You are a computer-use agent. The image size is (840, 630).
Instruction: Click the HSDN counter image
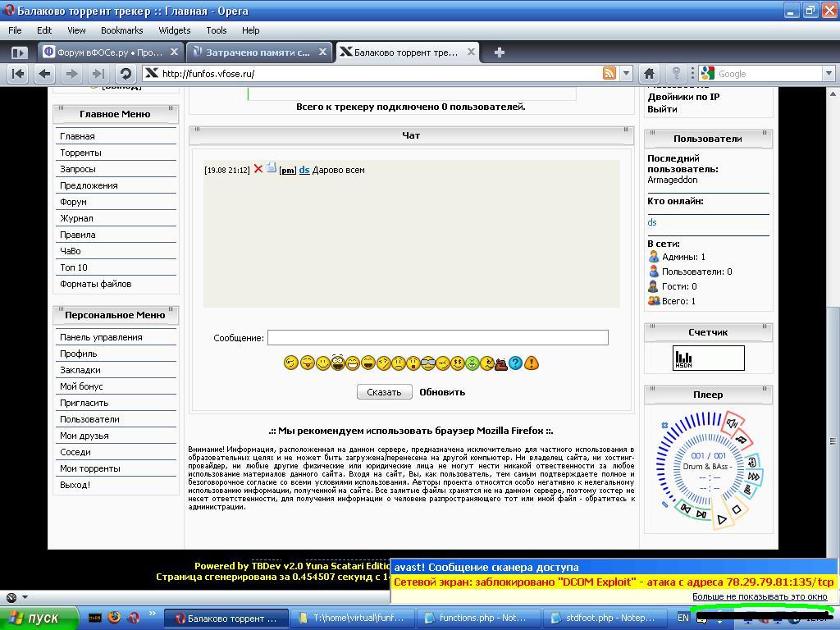point(708,358)
